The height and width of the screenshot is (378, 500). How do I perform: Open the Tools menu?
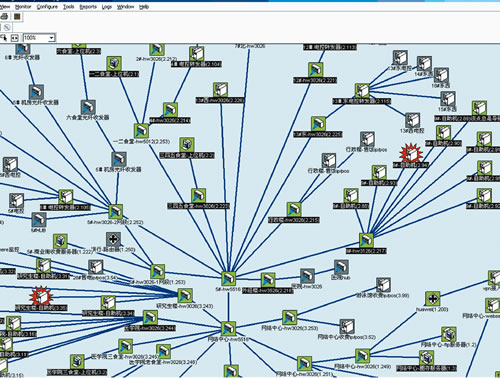tap(69, 7)
